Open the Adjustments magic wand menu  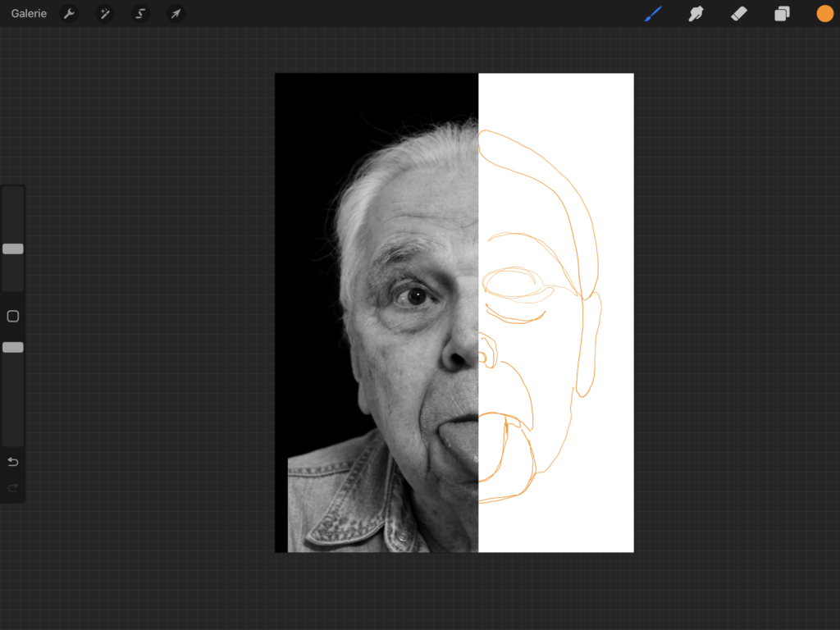[x=105, y=14]
